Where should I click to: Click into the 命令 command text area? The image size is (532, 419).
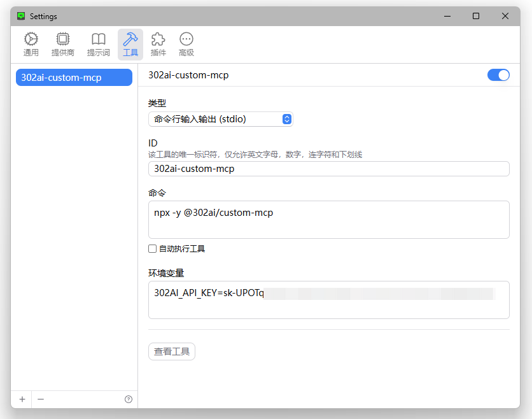click(x=329, y=220)
